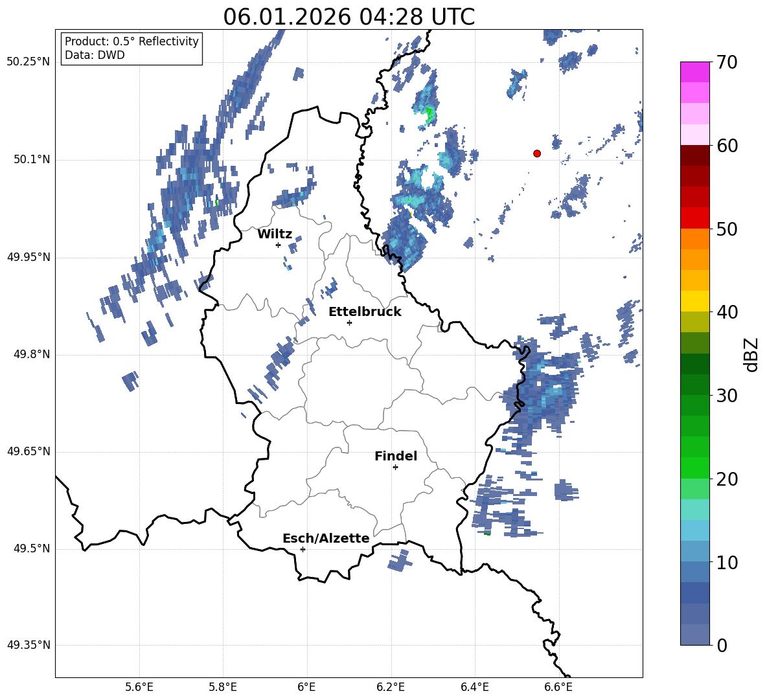Screen dimensions: 767x700
Task: Click the dark red colorbar segment below 60
Action: coord(694,155)
